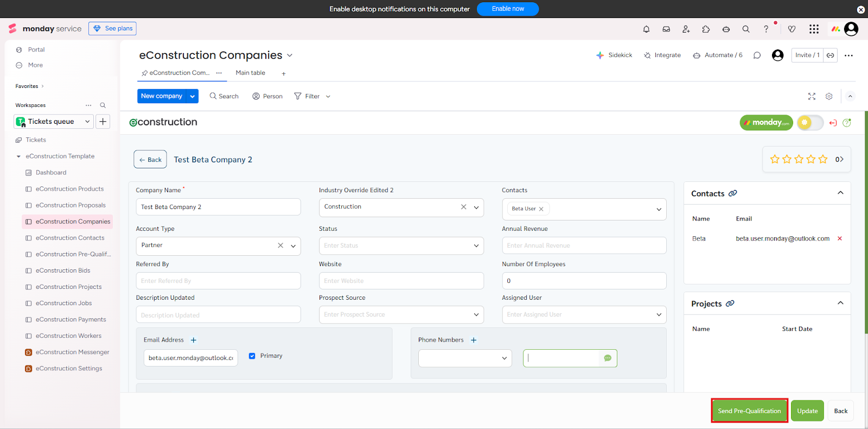Click the search magnifier in top bar
Viewport: 868px width, 429px height.
click(x=746, y=29)
